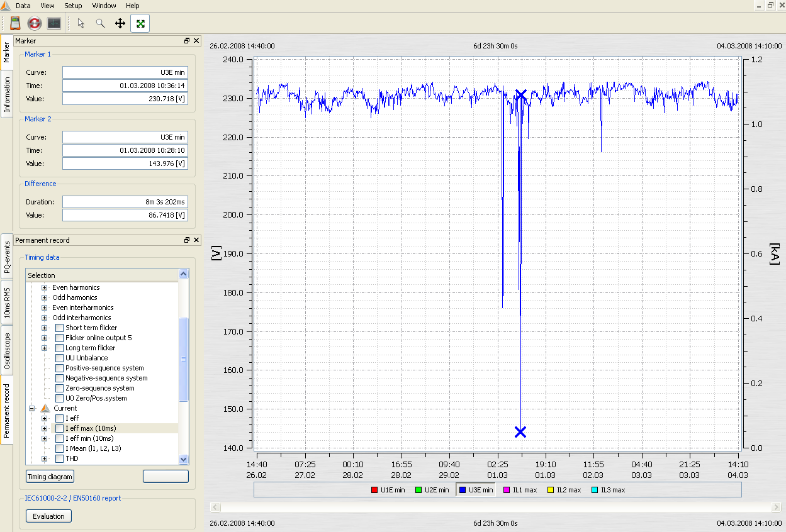
Task: Click the Timing diagram button
Action: (x=50, y=477)
